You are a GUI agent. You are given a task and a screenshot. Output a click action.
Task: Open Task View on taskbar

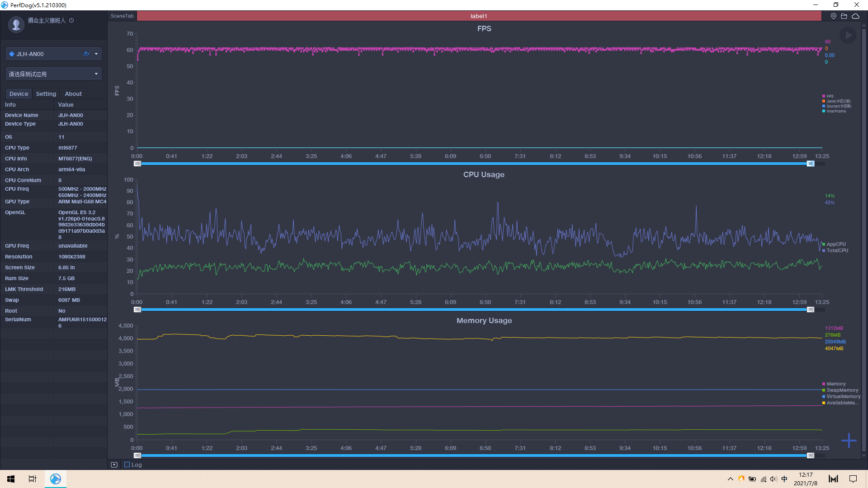point(33,479)
